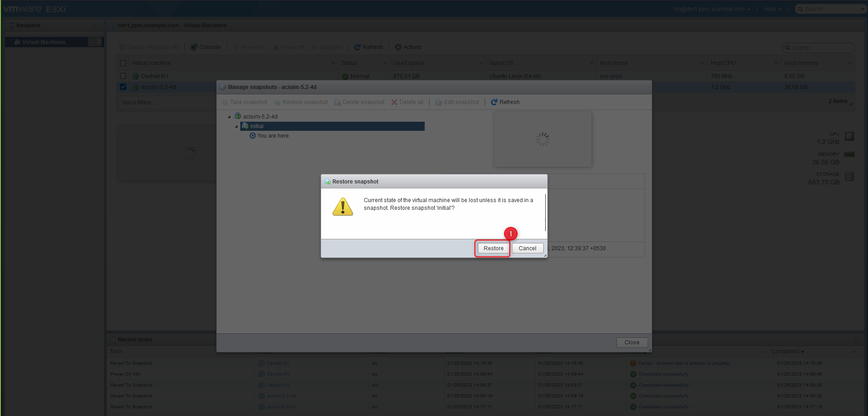
Task: Click the Delete snapshot icon
Action: pyautogui.click(x=337, y=102)
